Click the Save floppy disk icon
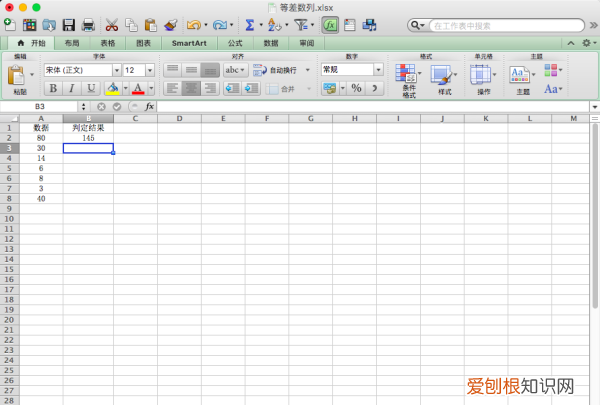The image size is (600, 405). pyautogui.click(x=69, y=24)
